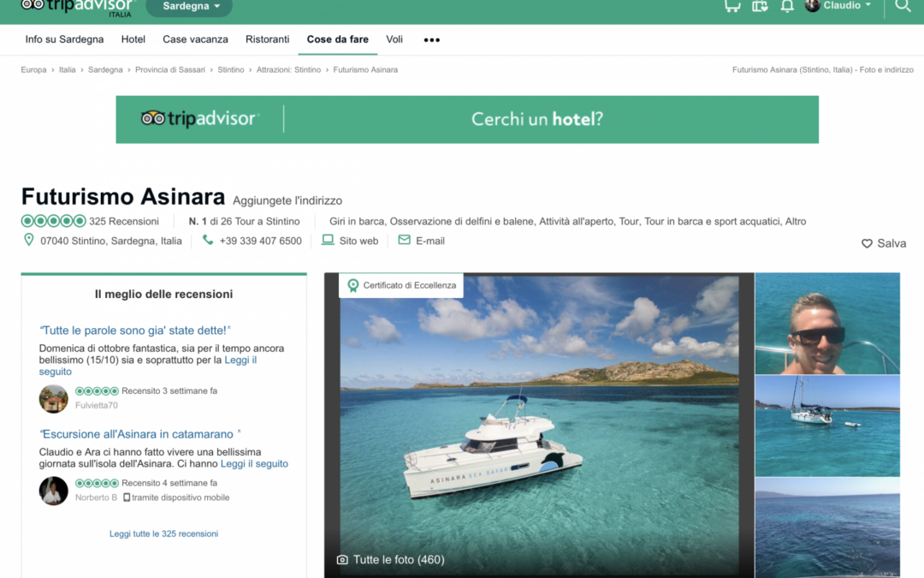Screen dimensions: 924x578
Task: Click the map pin address icon
Action: click(x=28, y=240)
